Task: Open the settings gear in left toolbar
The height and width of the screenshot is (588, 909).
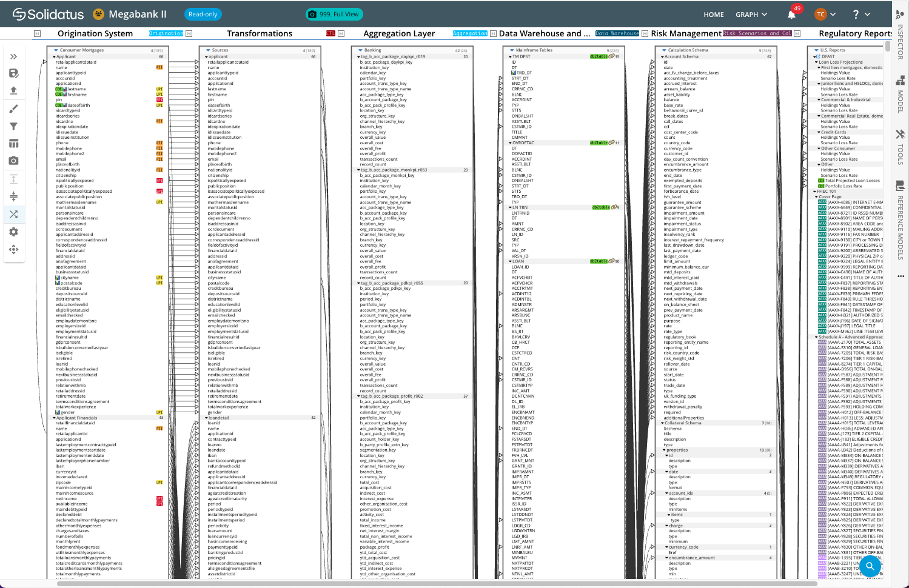Action: point(13,232)
